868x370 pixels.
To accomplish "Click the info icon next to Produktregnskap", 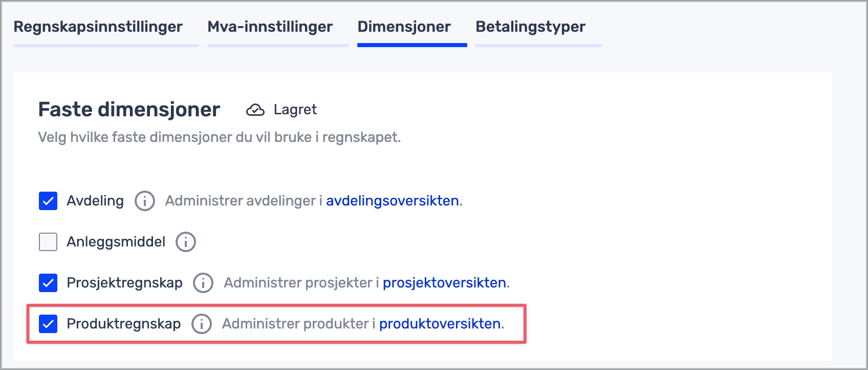I will pyautogui.click(x=202, y=324).
